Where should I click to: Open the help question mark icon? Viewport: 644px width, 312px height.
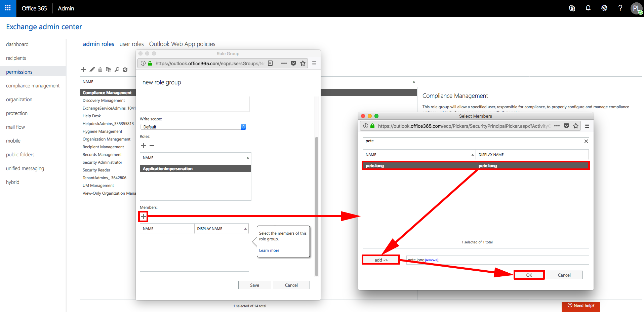point(620,8)
